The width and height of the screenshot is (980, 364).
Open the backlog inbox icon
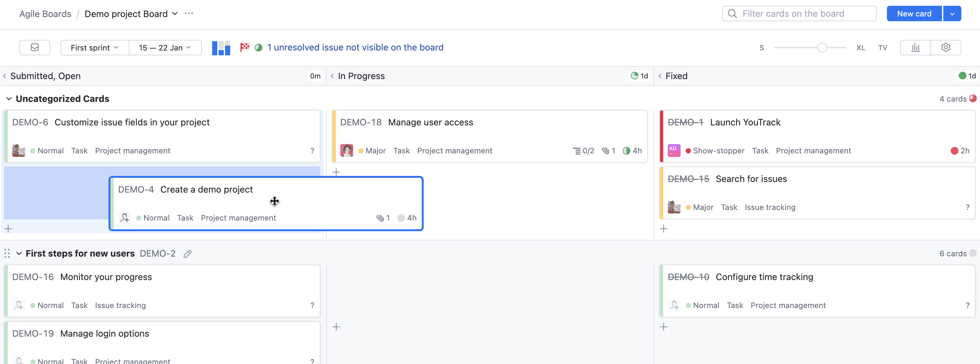pos(35,48)
